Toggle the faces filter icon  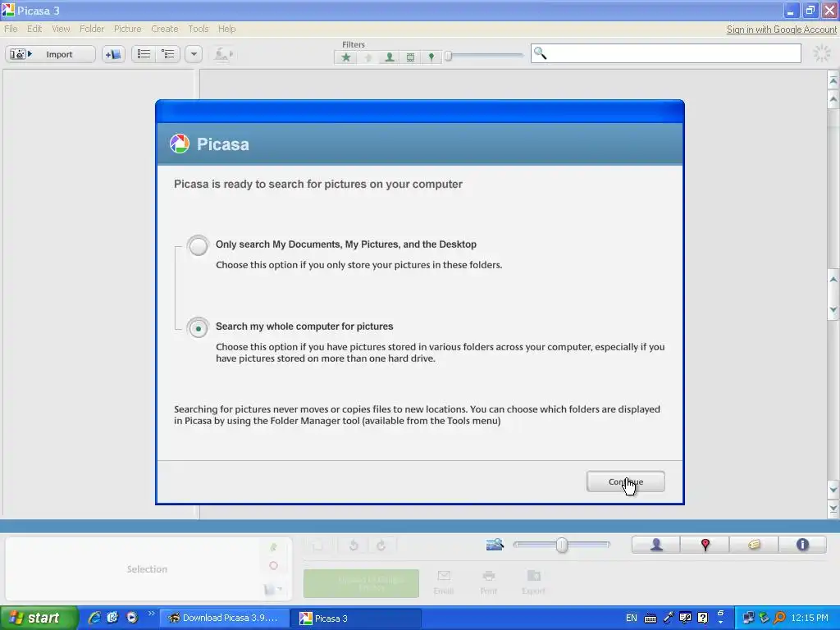click(x=390, y=57)
